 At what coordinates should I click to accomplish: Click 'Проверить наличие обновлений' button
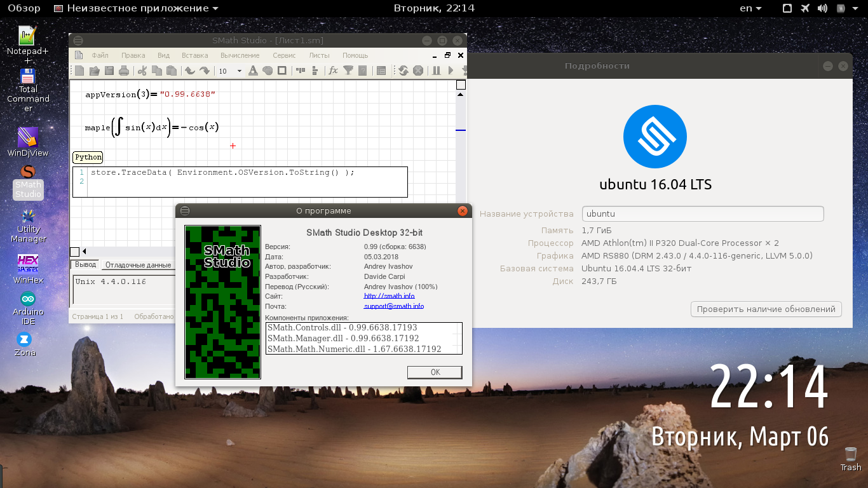(x=766, y=309)
